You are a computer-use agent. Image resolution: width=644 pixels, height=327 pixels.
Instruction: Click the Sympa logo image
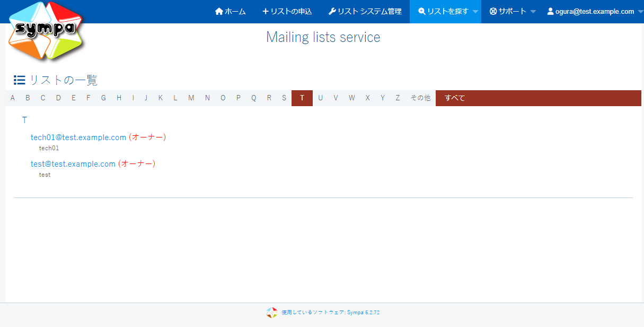tap(46, 30)
